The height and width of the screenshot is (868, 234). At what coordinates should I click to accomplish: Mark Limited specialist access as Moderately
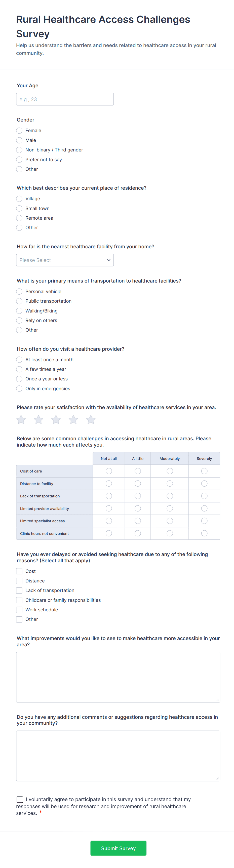coord(170,521)
